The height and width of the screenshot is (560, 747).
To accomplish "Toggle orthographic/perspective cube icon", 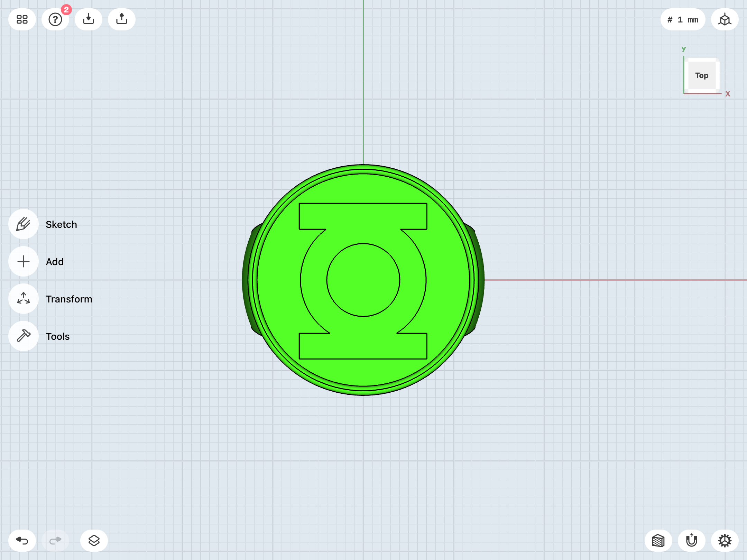I will point(725,19).
